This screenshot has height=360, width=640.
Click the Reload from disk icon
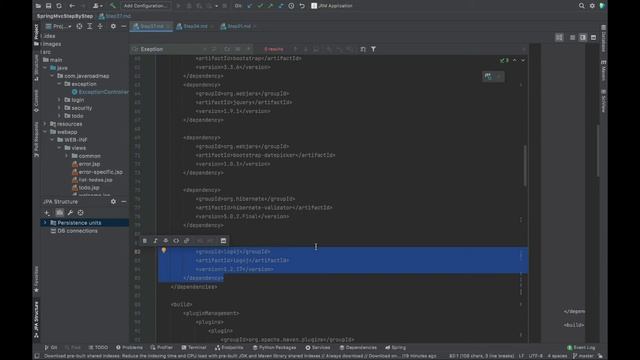[x=59, y=6]
